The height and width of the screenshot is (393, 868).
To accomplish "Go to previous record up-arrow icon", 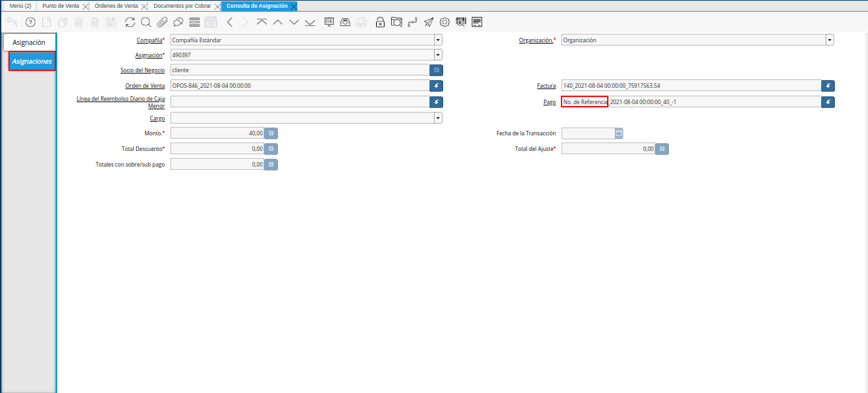I will (x=278, y=22).
